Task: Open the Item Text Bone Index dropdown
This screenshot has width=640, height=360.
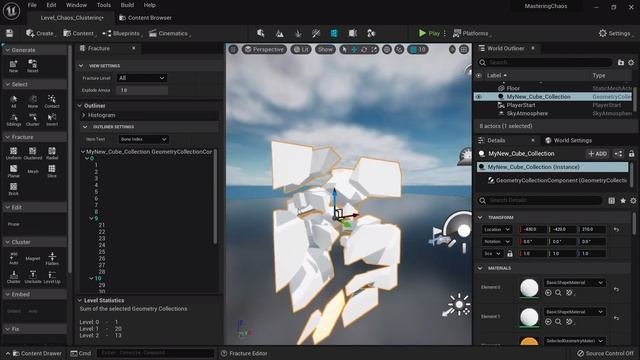Action: click(143, 139)
